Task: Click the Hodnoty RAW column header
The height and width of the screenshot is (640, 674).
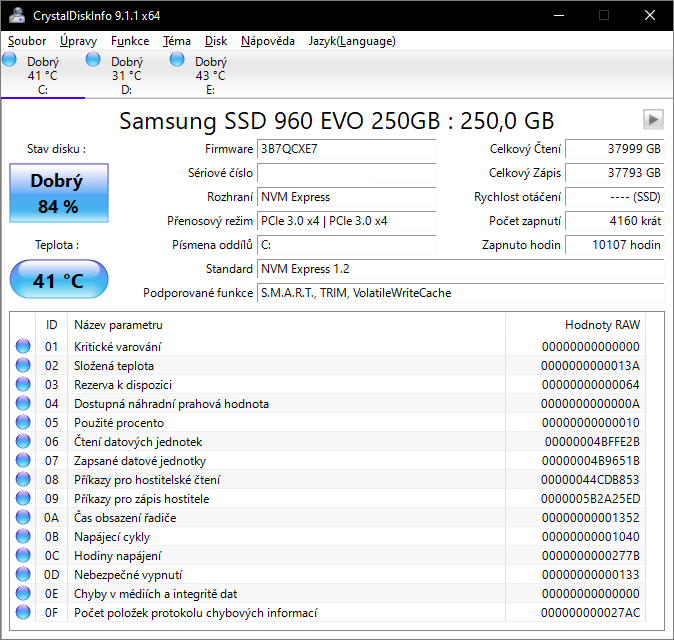Action: tap(576, 325)
